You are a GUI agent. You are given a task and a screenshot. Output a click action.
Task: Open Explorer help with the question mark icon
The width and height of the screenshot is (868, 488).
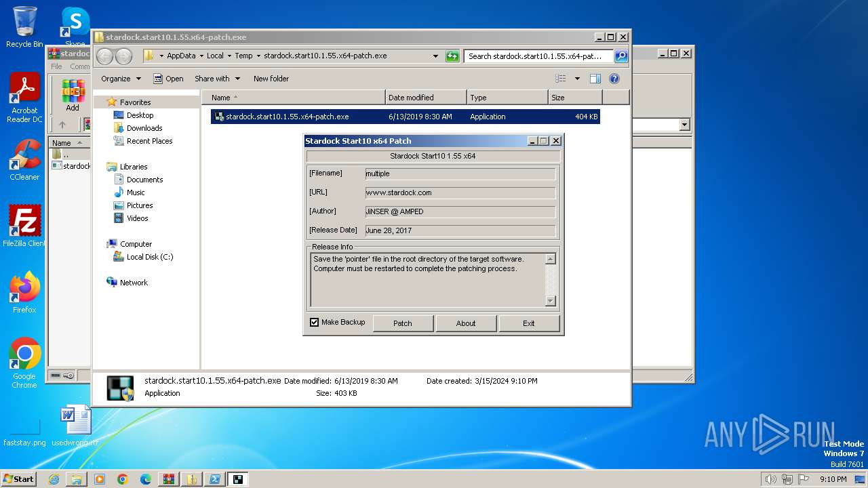(x=614, y=79)
